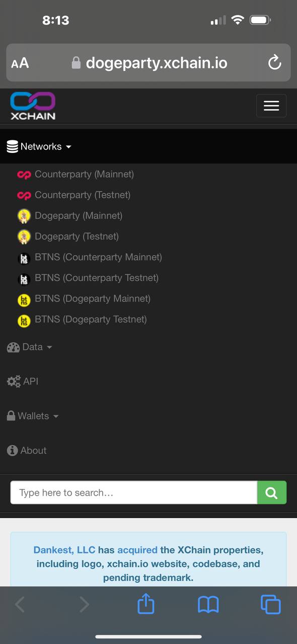Open the API page
This screenshot has width=297, height=644.
click(x=23, y=381)
